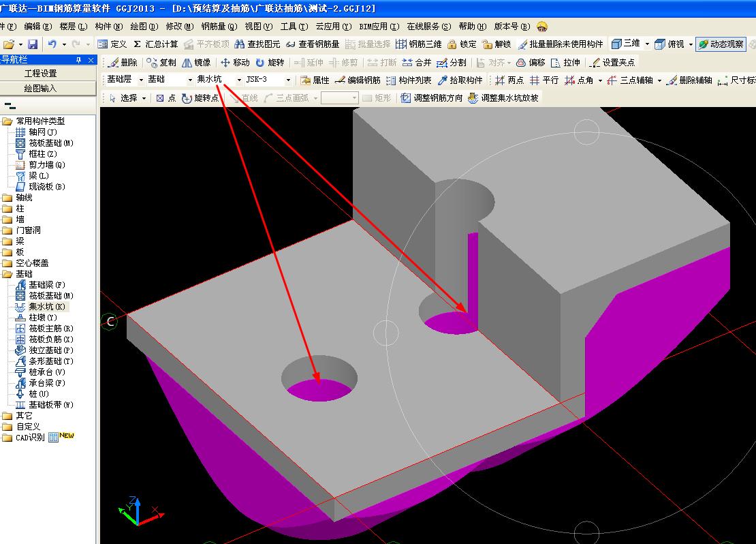
Task: Open the 楼层(L) menu
Action: point(74,27)
